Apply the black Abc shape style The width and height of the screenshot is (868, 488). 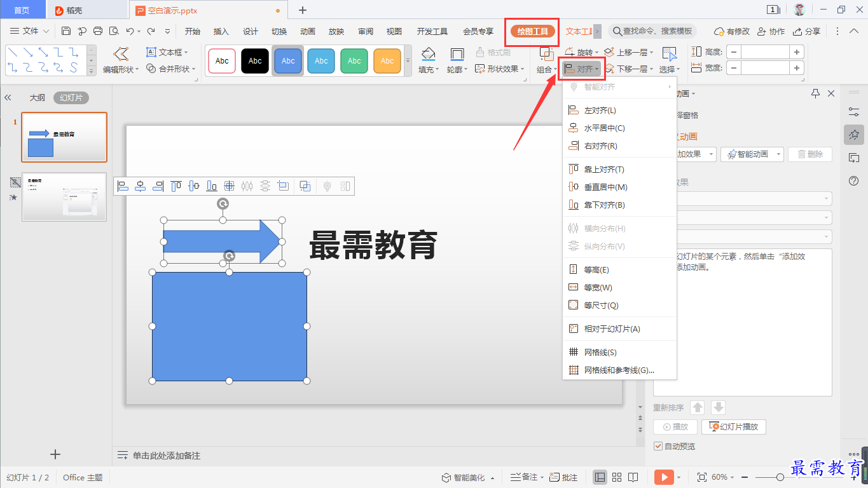point(255,61)
